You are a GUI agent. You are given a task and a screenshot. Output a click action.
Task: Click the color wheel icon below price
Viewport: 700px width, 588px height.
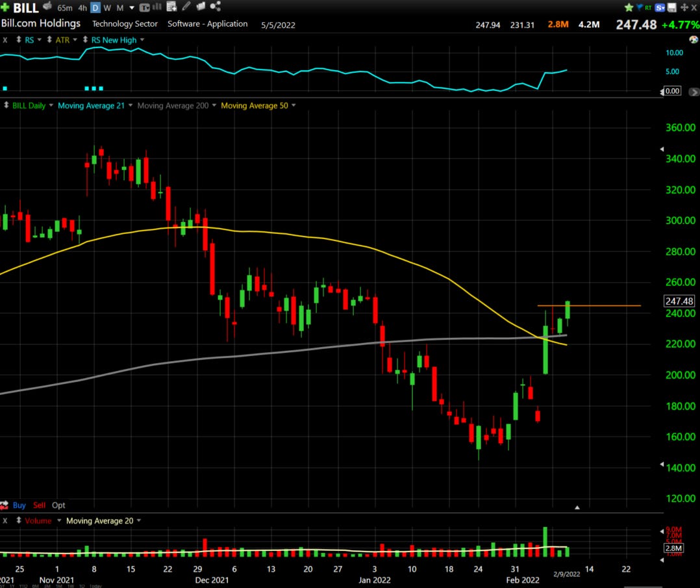pos(694,40)
